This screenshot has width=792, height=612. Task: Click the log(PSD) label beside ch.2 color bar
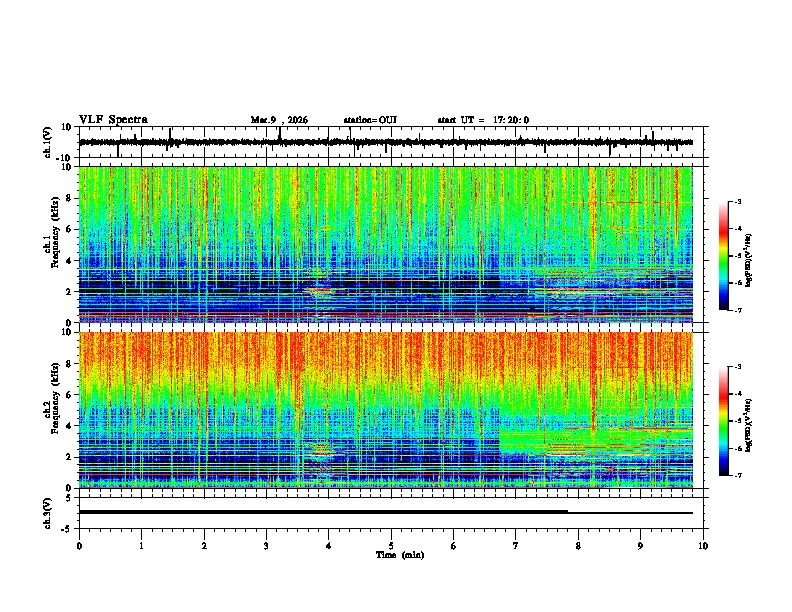coord(749,425)
